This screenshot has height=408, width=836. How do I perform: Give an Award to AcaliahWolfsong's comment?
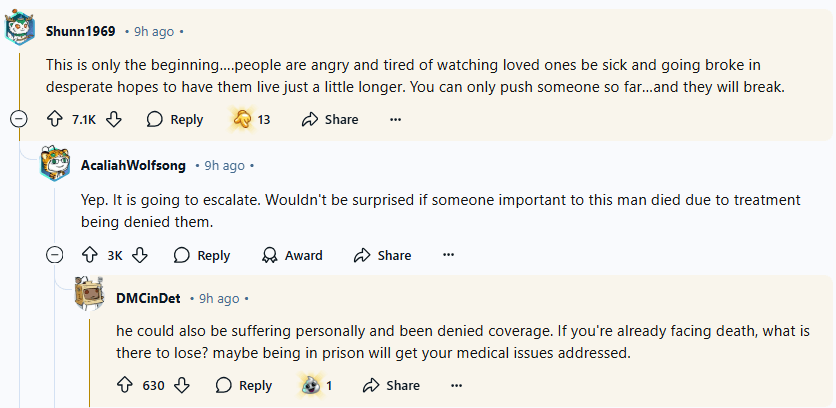coord(292,255)
